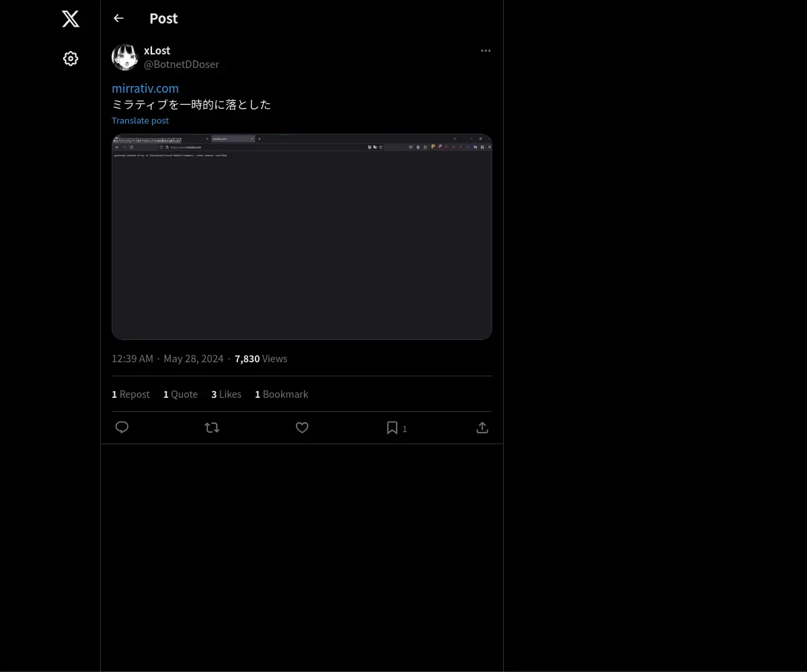The height and width of the screenshot is (672, 807).
Task: Reply using the comment bubble icon
Action: [x=122, y=427]
